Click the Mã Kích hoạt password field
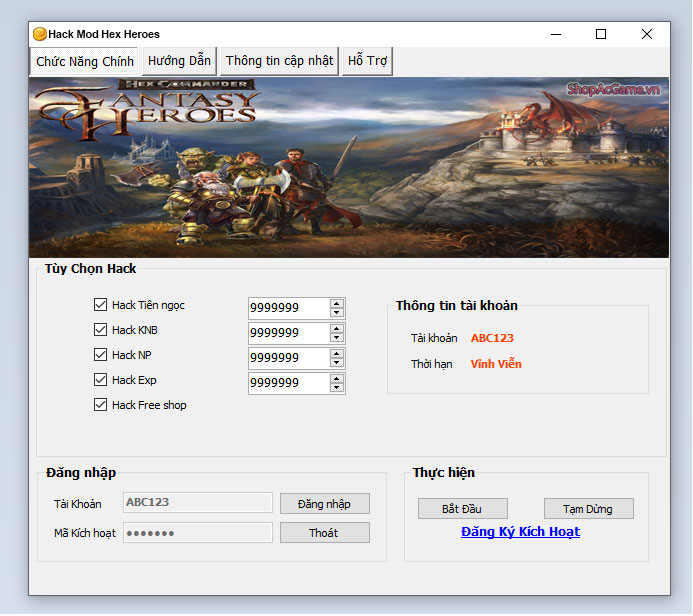This screenshot has width=693, height=616. click(197, 533)
